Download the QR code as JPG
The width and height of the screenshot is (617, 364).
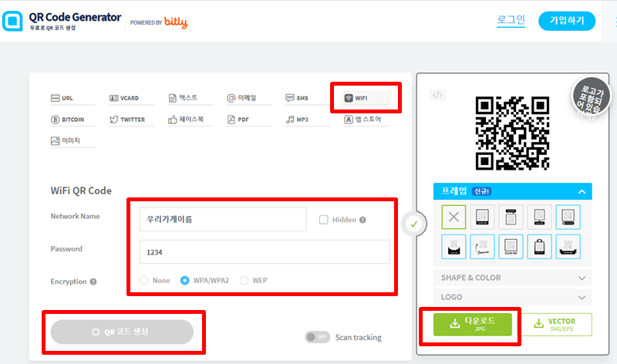473,324
